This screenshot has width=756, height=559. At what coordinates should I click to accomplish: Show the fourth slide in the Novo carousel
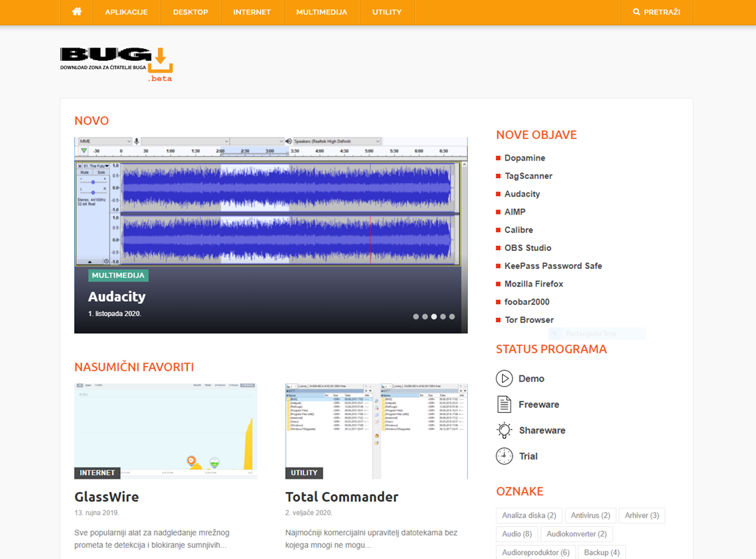(443, 317)
